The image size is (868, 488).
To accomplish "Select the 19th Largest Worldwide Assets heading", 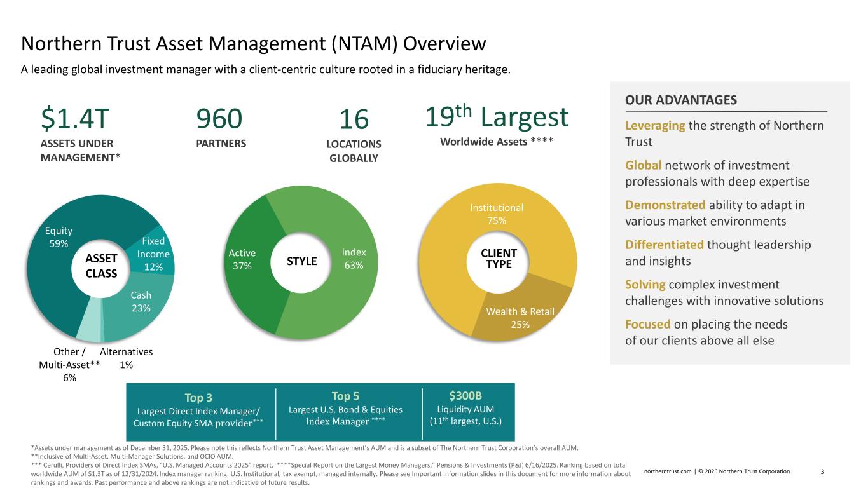I will (x=495, y=118).
